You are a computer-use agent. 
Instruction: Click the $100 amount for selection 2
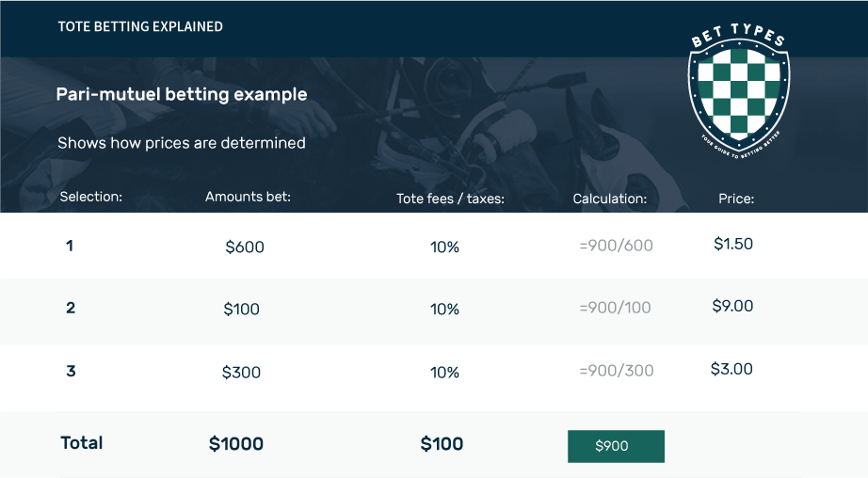coord(241,309)
